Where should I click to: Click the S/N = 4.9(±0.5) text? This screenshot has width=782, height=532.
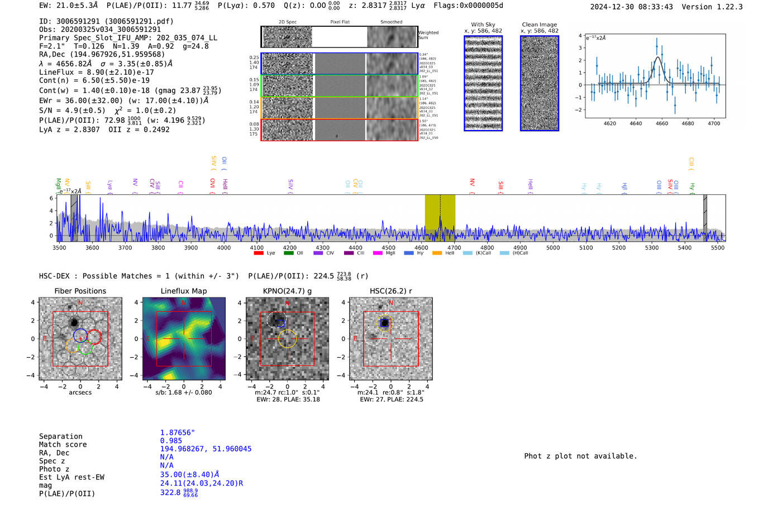pyautogui.click(x=72, y=111)
